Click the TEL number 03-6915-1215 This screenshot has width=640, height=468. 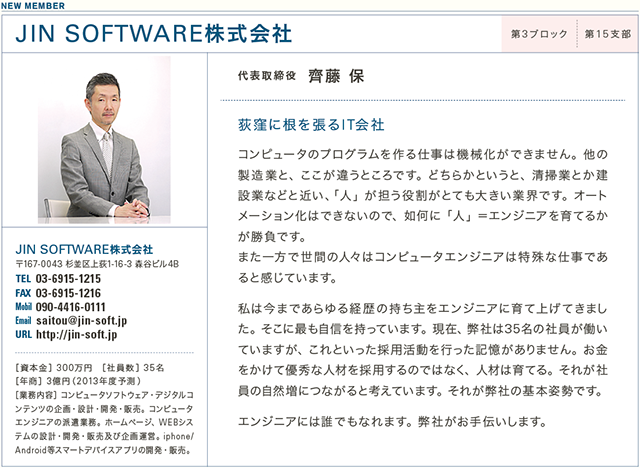[68, 279]
